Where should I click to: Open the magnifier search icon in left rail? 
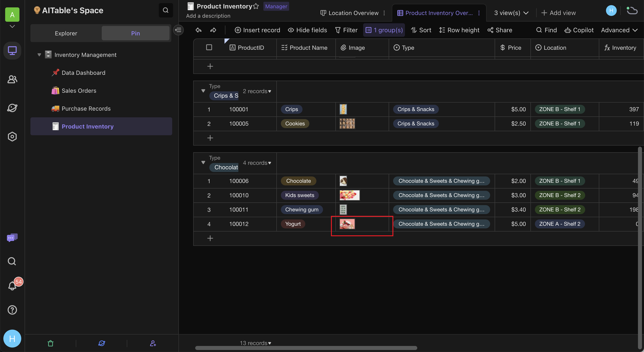click(x=12, y=261)
